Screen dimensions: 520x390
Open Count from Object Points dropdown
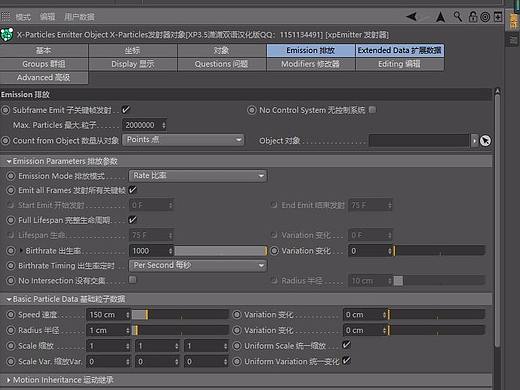point(183,140)
